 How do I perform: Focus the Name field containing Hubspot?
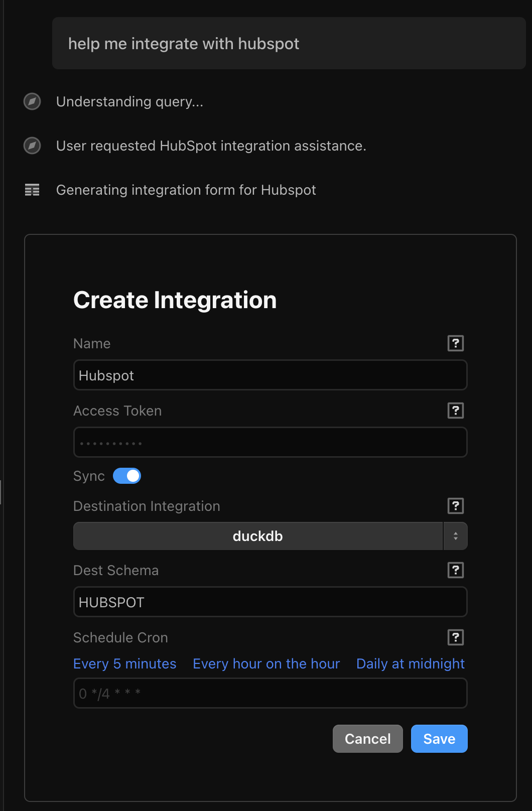tap(270, 375)
